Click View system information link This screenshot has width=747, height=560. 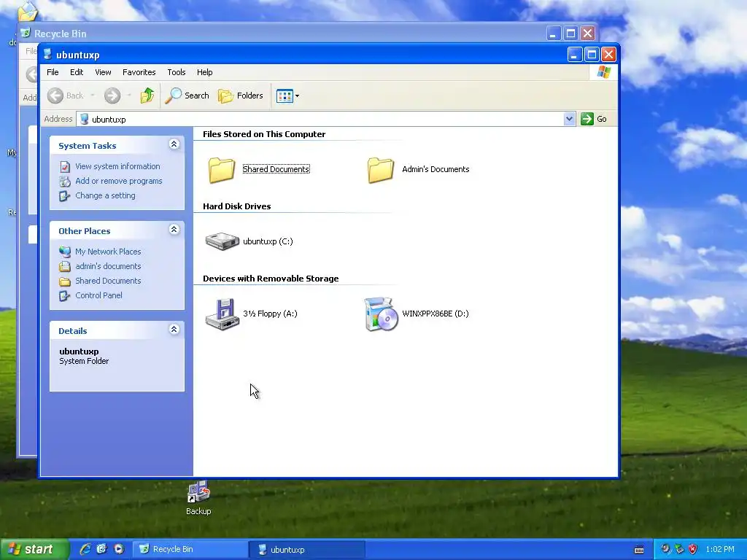(x=117, y=166)
